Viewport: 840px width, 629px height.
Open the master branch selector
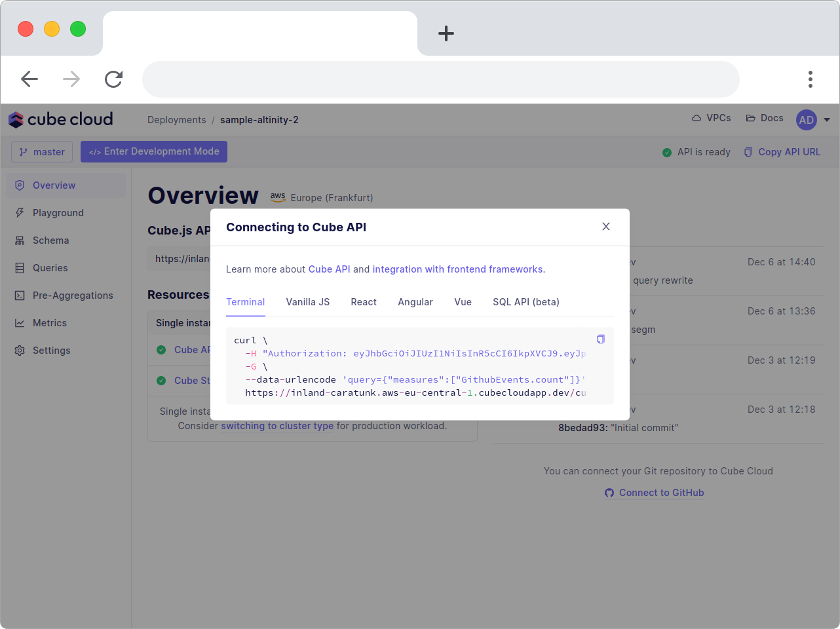42,152
